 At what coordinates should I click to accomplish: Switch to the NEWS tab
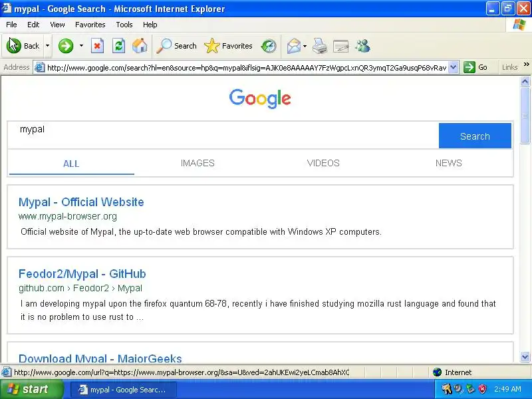(448, 163)
